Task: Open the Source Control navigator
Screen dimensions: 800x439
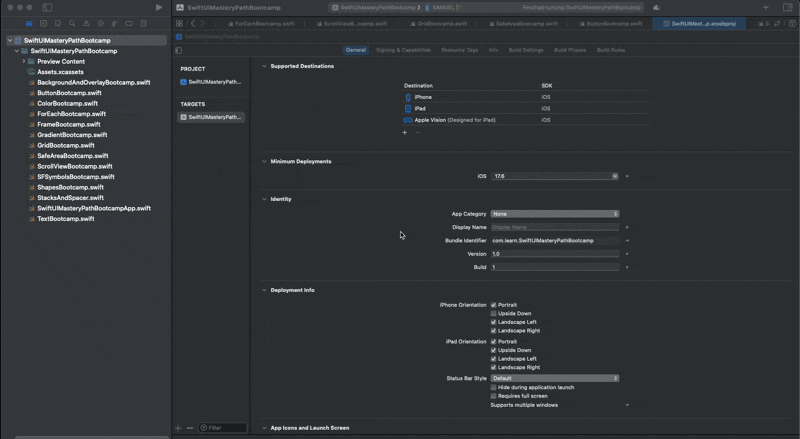Action: (43, 23)
